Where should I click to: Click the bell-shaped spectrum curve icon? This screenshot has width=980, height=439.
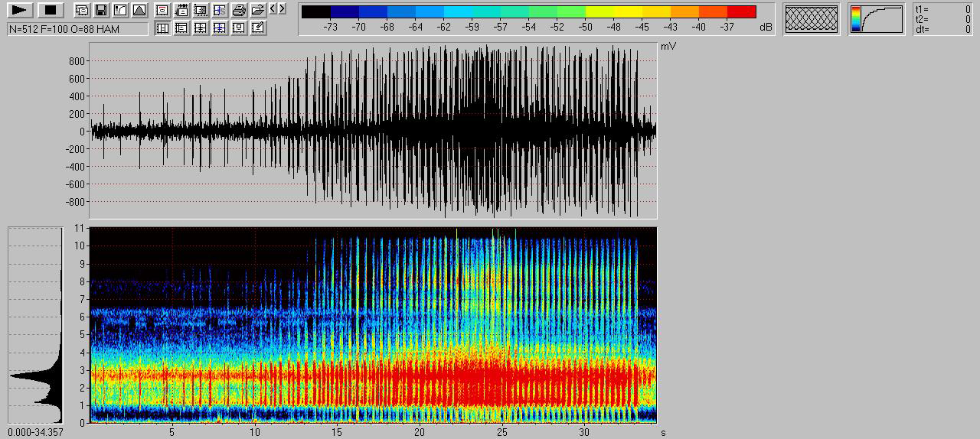(139, 10)
